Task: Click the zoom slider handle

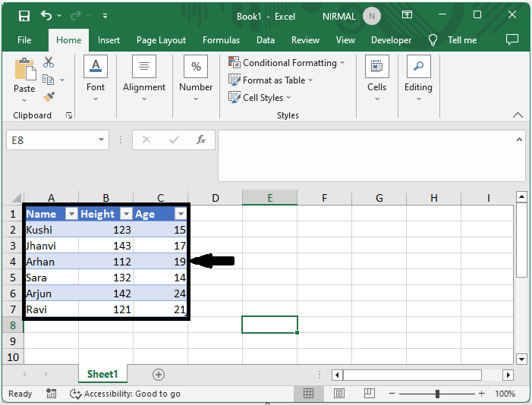Action: pos(437,394)
